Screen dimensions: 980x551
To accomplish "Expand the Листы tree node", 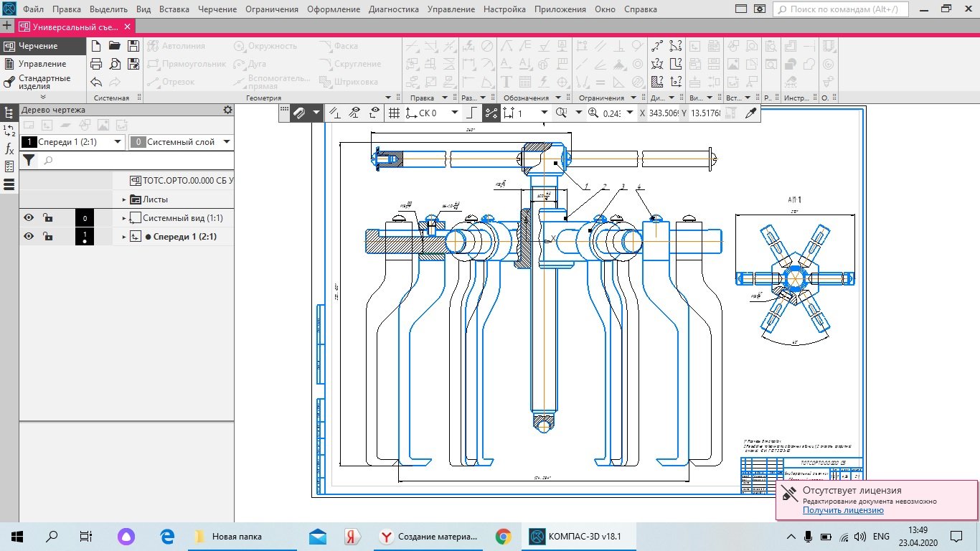I will point(124,199).
